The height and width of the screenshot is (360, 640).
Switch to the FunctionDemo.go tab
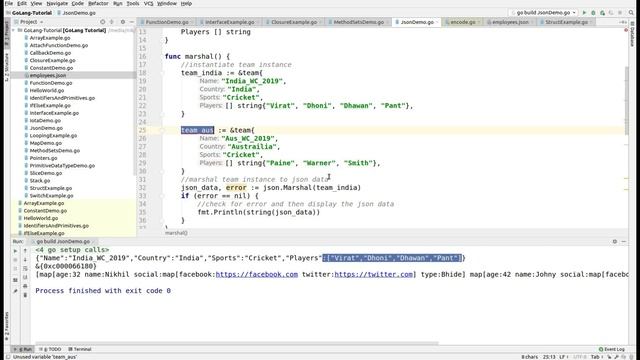[167, 22]
